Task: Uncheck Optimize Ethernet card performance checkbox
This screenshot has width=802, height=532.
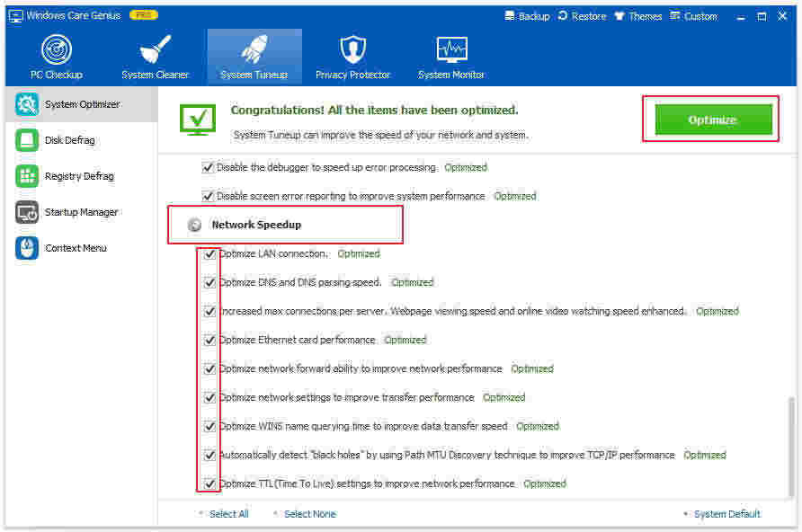Action: (209, 340)
